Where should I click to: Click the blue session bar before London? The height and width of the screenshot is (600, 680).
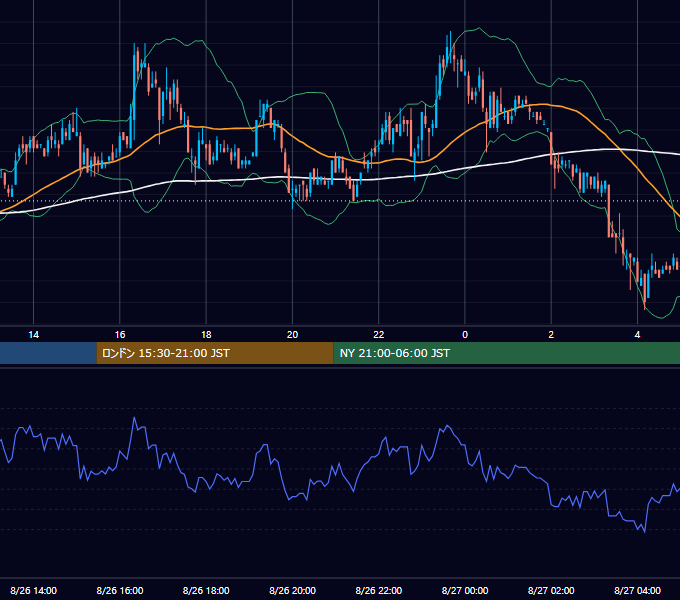tap(48, 353)
